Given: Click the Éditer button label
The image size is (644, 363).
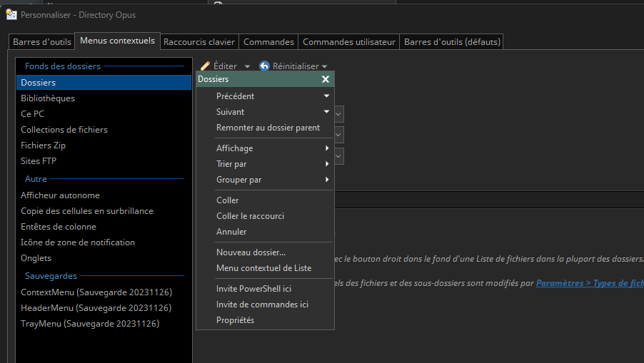Looking at the screenshot, I should pyautogui.click(x=225, y=66).
